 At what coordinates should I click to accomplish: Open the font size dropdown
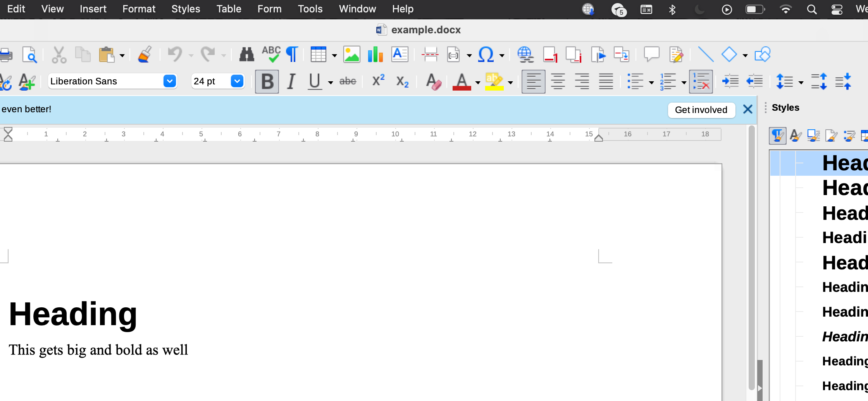(237, 81)
